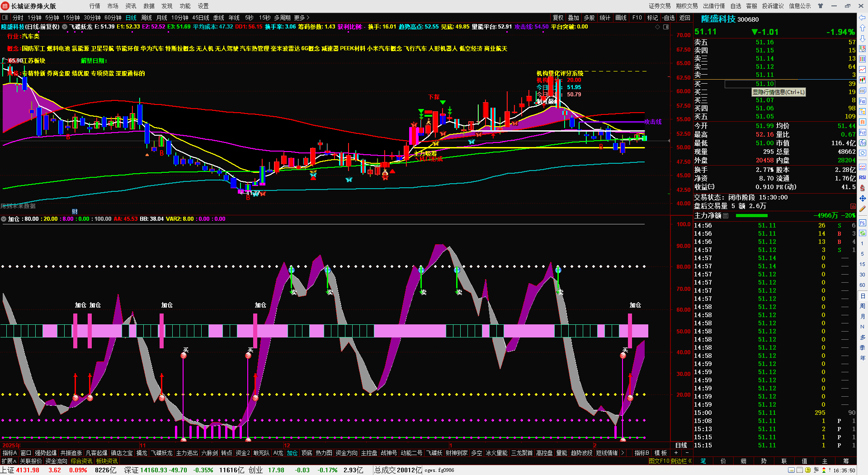Viewport: 868px width, 475px height.
Task: Open the 指标A selector
Action: (9, 453)
